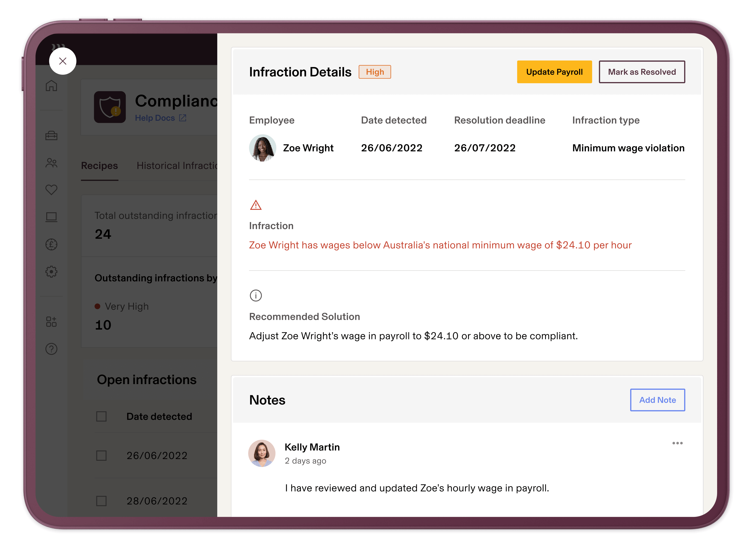756x559 pixels.
Task: Click Mark as Resolved button
Action: (642, 72)
